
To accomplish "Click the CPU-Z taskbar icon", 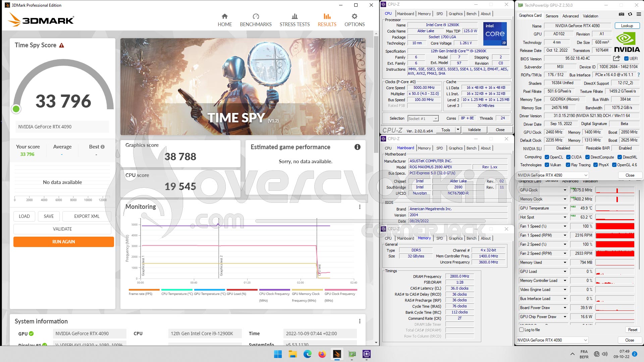I will click(x=367, y=354).
